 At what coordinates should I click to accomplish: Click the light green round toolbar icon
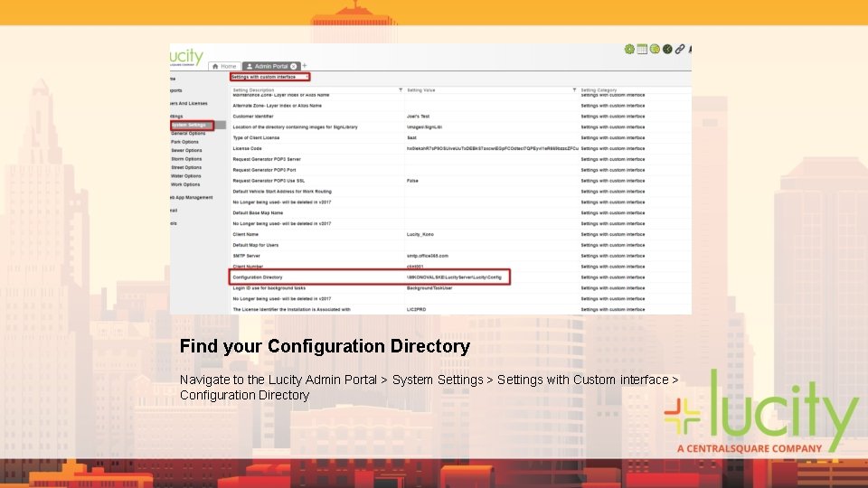655,49
